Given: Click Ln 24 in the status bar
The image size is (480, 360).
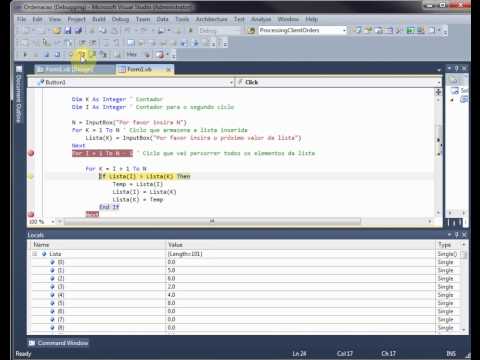Looking at the screenshot, I should click(299, 354).
